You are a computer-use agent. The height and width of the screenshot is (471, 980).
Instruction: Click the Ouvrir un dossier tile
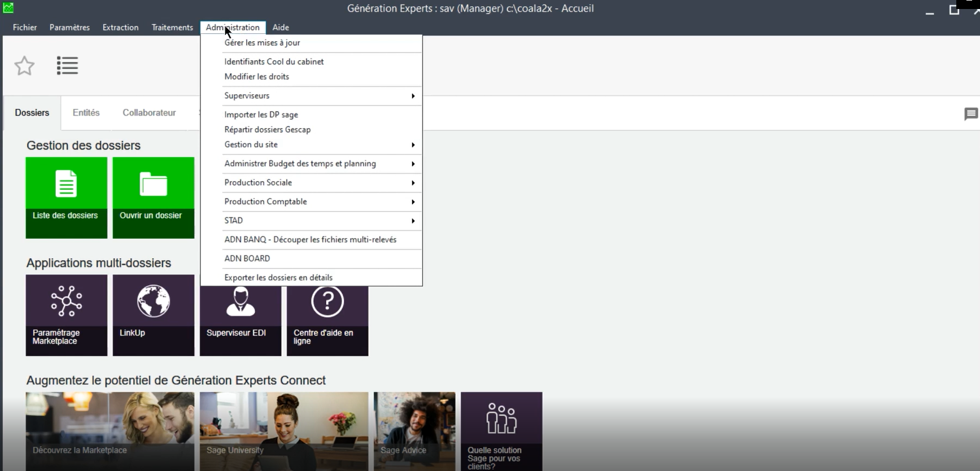(154, 197)
